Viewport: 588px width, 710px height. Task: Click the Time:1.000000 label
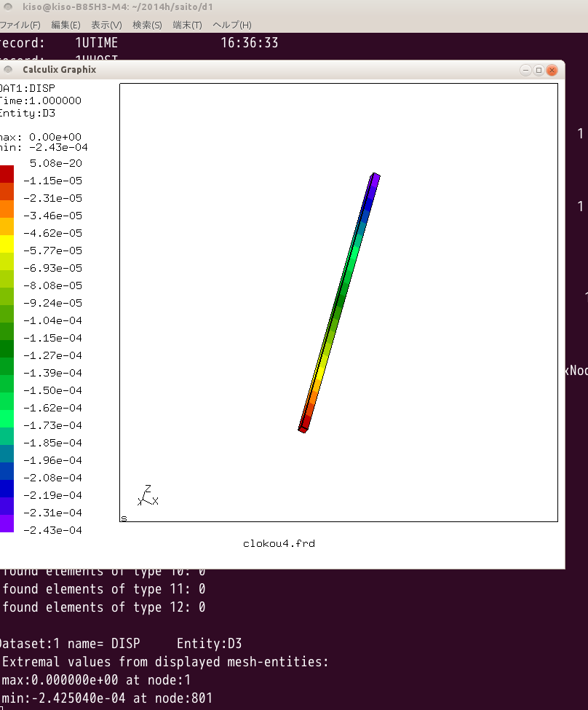click(41, 100)
